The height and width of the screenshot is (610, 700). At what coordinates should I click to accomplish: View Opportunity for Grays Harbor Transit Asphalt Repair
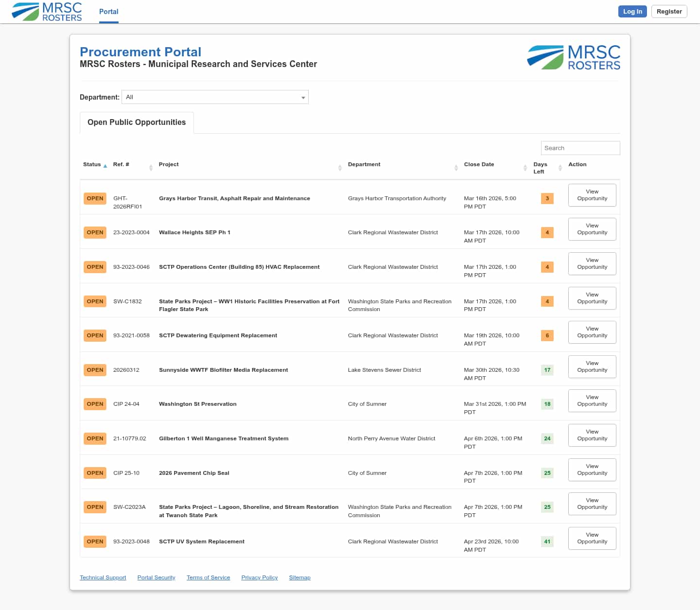coord(592,195)
